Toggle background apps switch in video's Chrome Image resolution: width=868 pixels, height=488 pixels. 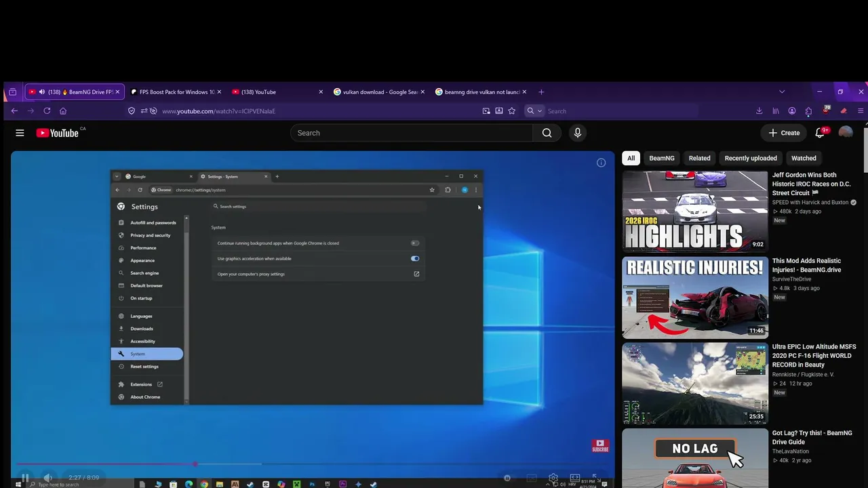point(415,243)
